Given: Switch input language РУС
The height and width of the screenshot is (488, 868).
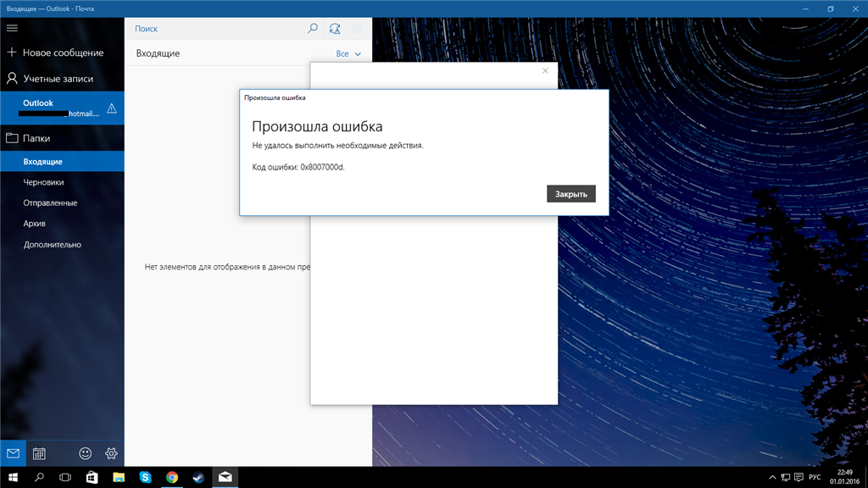Looking at the screenshot, I should pyautogui.click(x=815, y=477).
